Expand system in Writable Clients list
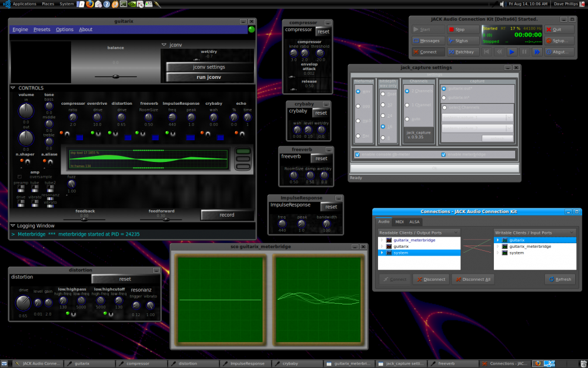Image resolution: width=588 pixels, height=368 pixels. 498,253
